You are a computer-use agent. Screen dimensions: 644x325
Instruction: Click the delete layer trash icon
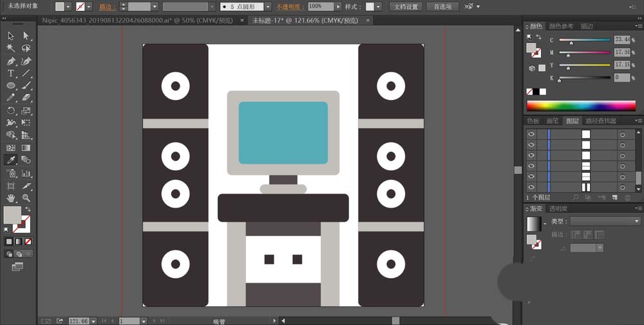click(x=627, y=197)
